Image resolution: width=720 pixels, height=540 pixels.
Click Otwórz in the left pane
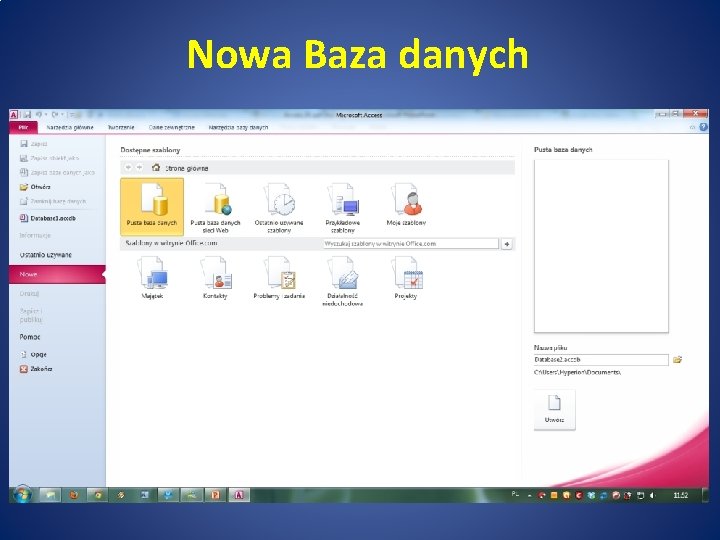point(36,187)
